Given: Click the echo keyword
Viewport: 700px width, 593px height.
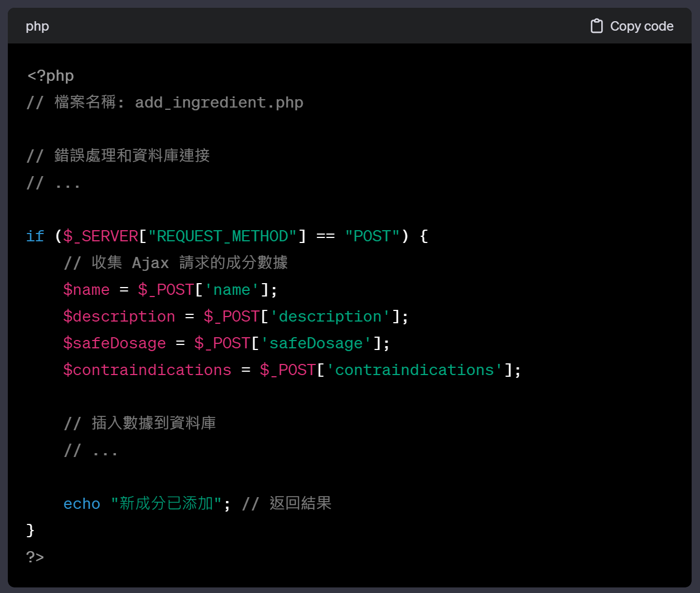Looking at the screenshot, I should tap(82, 504).
